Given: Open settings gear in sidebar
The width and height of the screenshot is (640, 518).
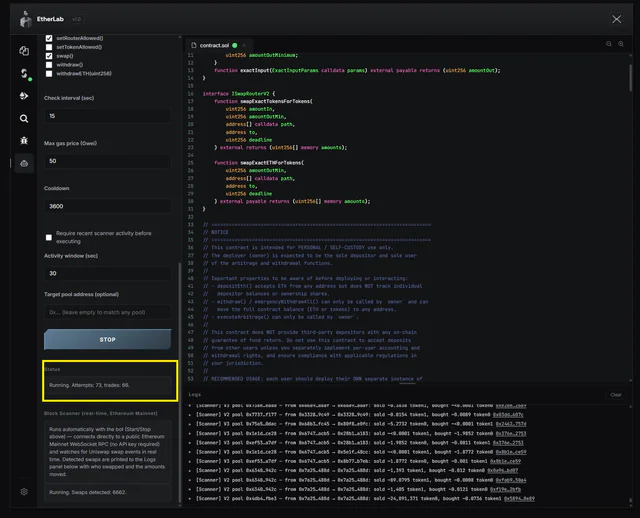Looking at the screenshot, I should 24,492.
